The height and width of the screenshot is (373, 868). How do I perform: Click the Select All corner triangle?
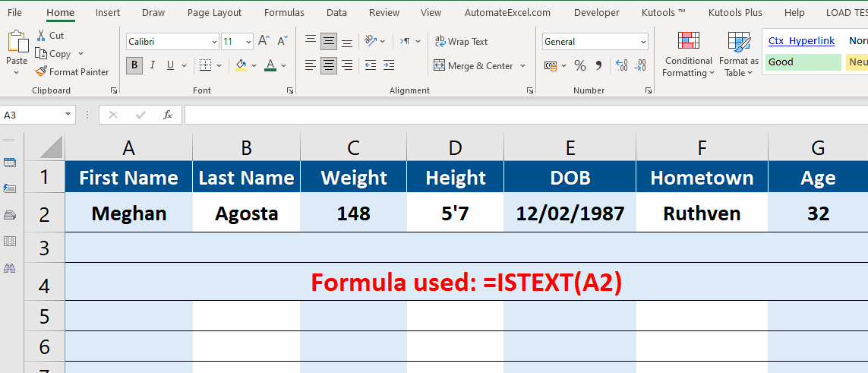[x=52, y=147]
